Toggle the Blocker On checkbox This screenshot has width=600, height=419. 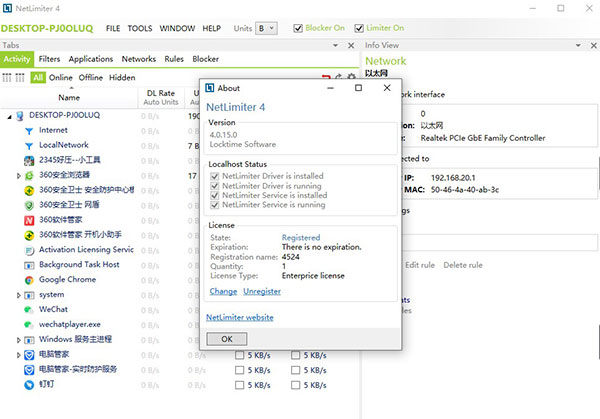tap(298, 28)
